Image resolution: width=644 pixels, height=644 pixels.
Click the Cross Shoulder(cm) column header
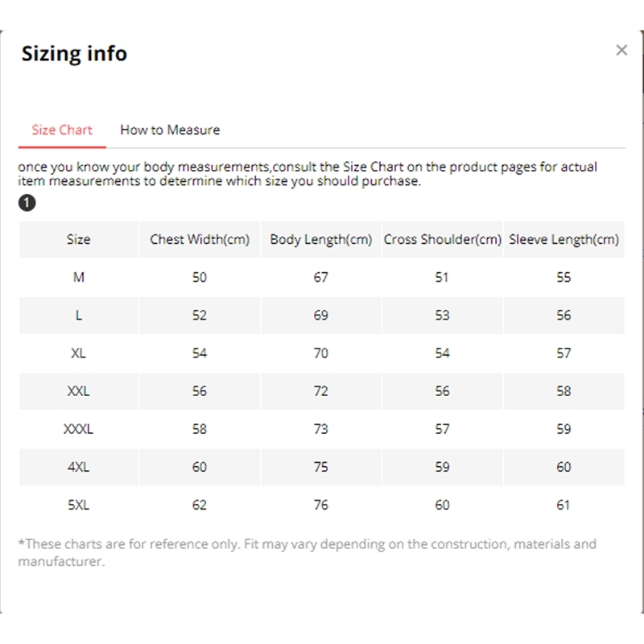click(x=442, y=239)
